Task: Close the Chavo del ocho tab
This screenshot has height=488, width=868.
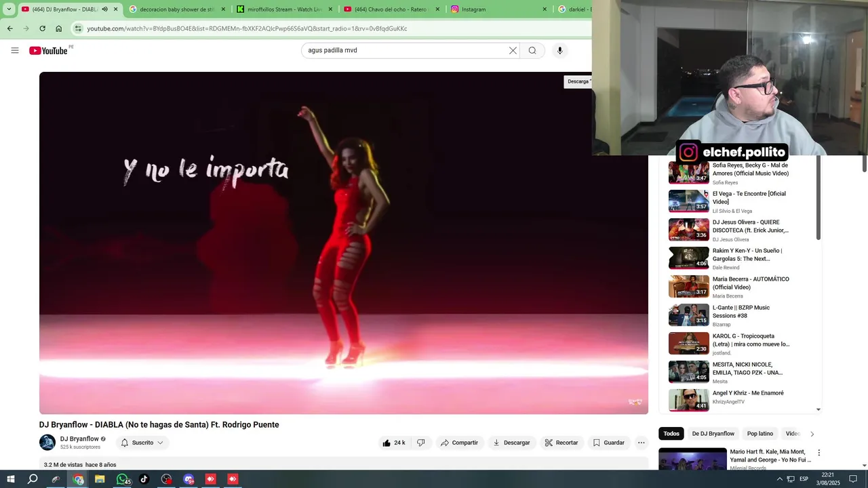Action: pyautogui.click(x=437, y=9)
